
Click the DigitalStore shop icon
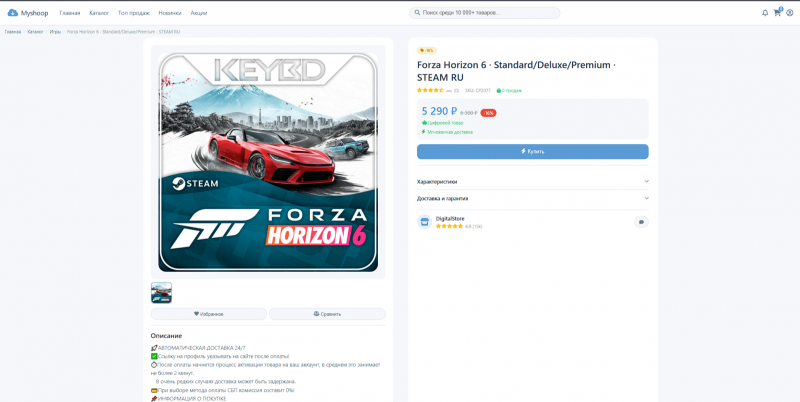(424, 222)
